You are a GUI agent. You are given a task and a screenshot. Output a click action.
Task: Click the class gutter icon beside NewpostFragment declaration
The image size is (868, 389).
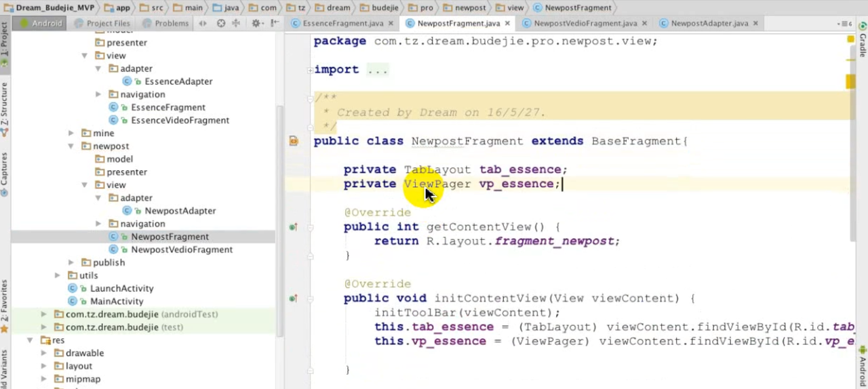click(294, 141)
